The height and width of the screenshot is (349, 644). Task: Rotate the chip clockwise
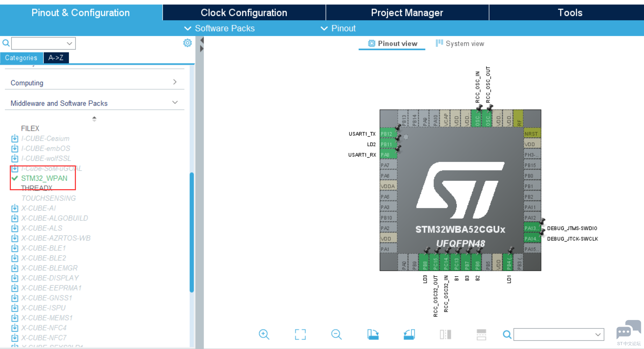pyautogui.click(x=373, y=334)
